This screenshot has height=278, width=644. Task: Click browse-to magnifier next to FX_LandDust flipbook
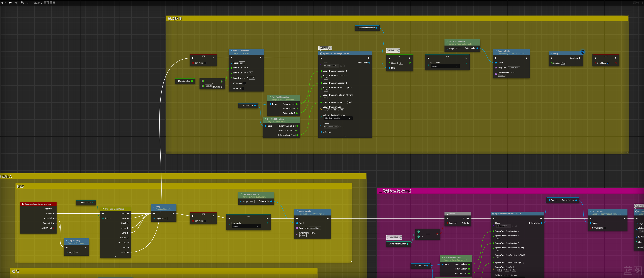(342, 127)
